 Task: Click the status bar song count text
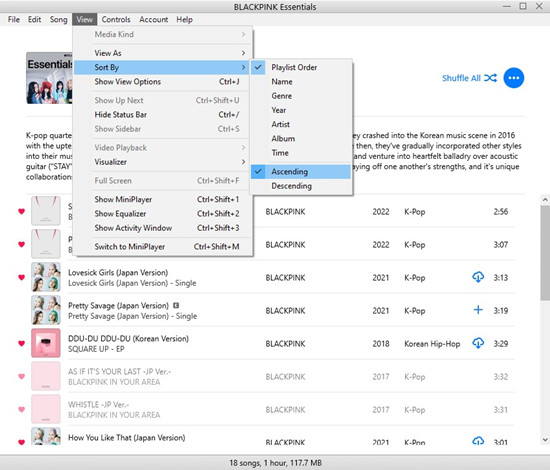click(x=275, y=463)
